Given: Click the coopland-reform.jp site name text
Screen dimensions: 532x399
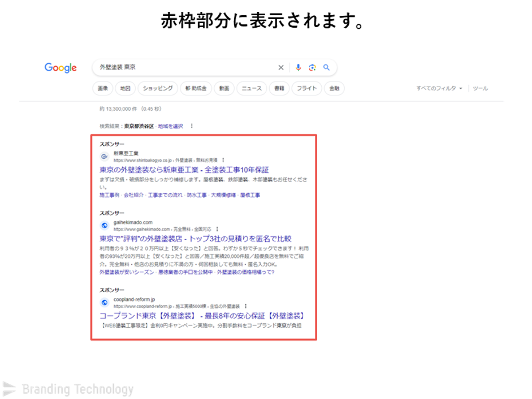Looking at the screenshot, I should pos(135,300).
